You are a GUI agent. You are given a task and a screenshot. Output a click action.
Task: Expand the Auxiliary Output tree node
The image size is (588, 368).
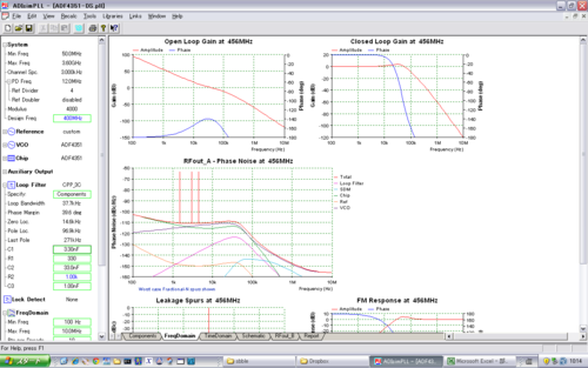pyautogui.click(x=5, y=171)
